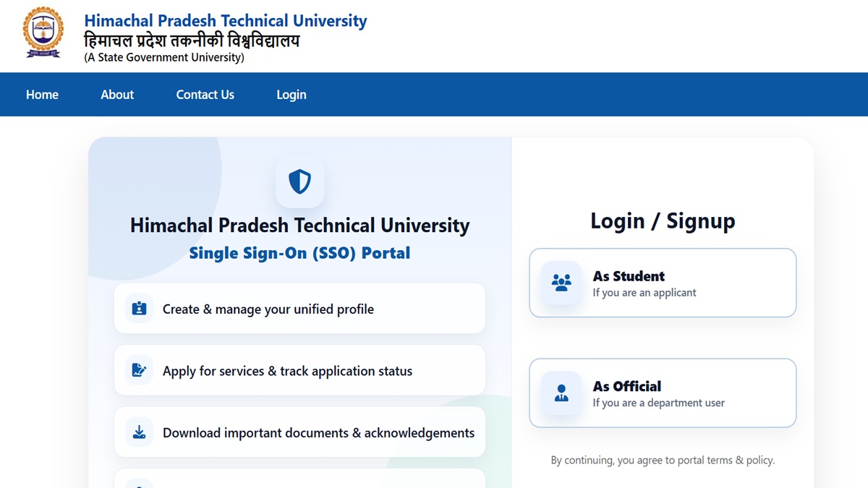Click the download icon for important documents
This screenshot has width=868, height=488.
click(x=139, y=432)
